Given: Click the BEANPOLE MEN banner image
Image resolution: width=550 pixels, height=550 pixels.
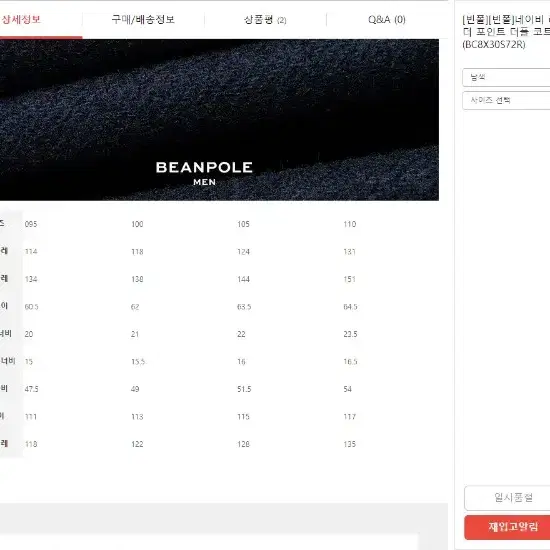Looking at the screenshot, I should (x=219, y=120).
